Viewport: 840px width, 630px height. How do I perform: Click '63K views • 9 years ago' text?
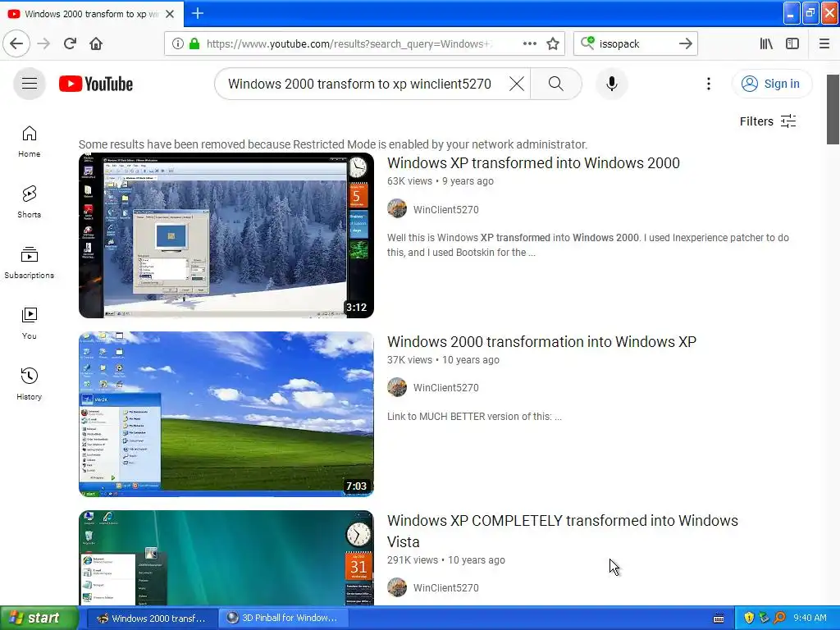click(x=441, y=181)
